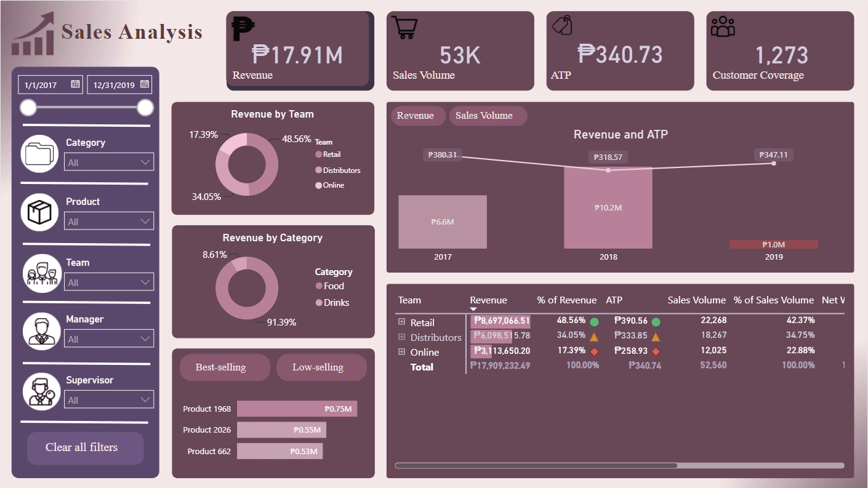
Task: Click the ₱347.11 ATP data point label
Action: point(774,155)
